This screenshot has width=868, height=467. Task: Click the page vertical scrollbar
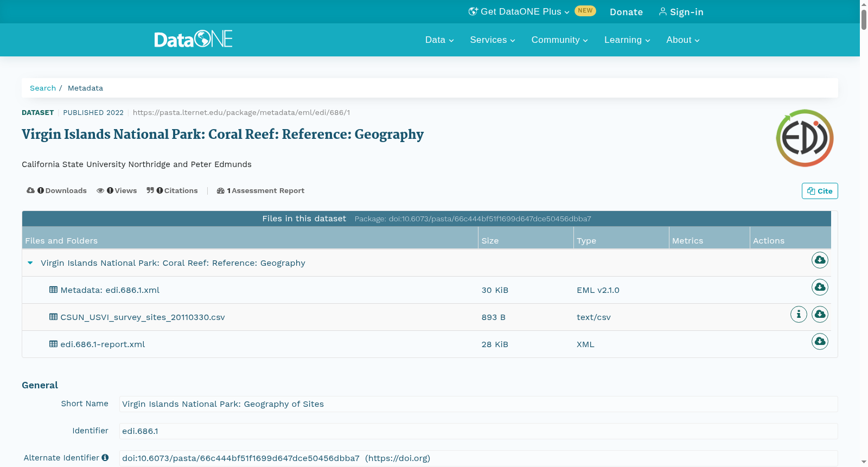point(864,233)
